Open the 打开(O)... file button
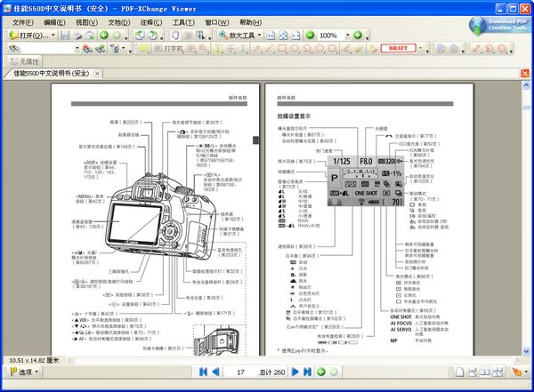Image resolution: width=534 pixels, height=392 pixels. [28, 36]
